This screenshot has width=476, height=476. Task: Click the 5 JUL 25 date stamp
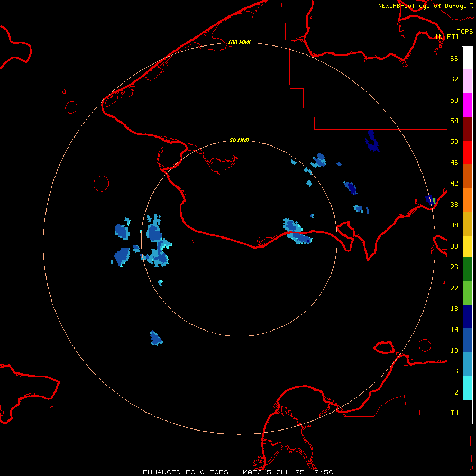[x=285, y=472]
